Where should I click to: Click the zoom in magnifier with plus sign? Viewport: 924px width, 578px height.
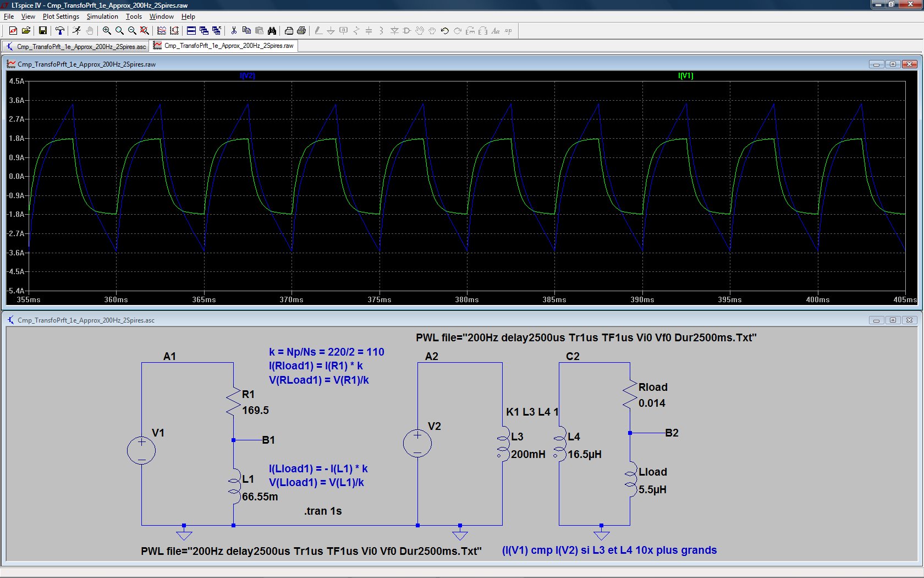tap(107, 31)
